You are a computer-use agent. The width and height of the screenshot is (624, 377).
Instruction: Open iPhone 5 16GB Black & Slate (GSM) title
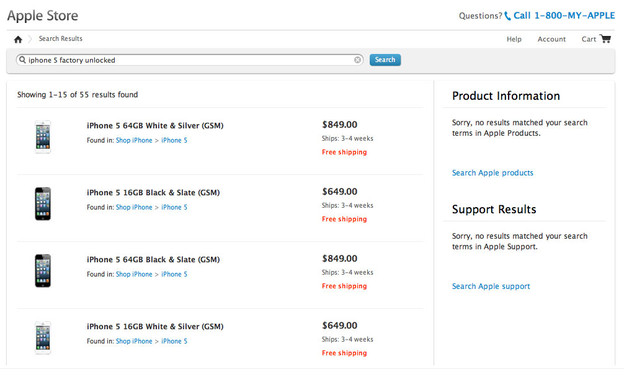(153, 192)
